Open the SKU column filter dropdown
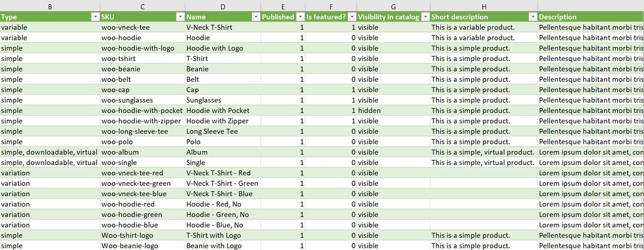The height and width of the screenshot is (250, 644). 180,17
